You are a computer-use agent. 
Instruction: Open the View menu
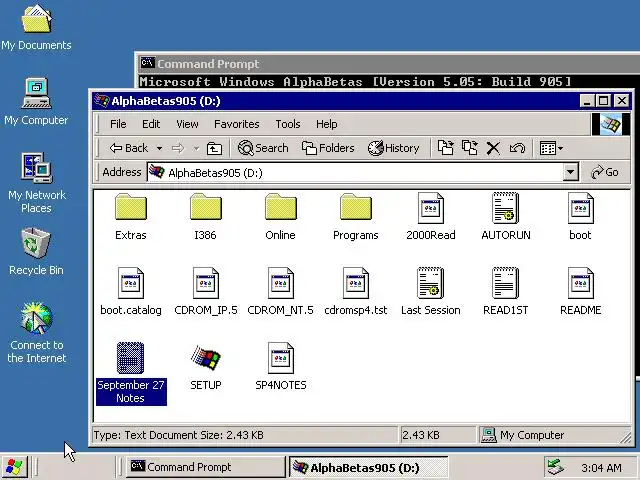point(187,124)
